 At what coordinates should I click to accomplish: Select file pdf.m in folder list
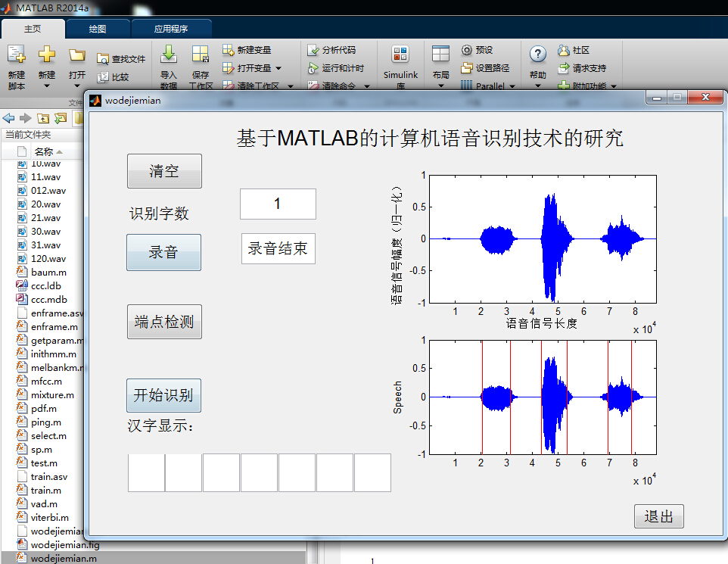click(44, 409)
